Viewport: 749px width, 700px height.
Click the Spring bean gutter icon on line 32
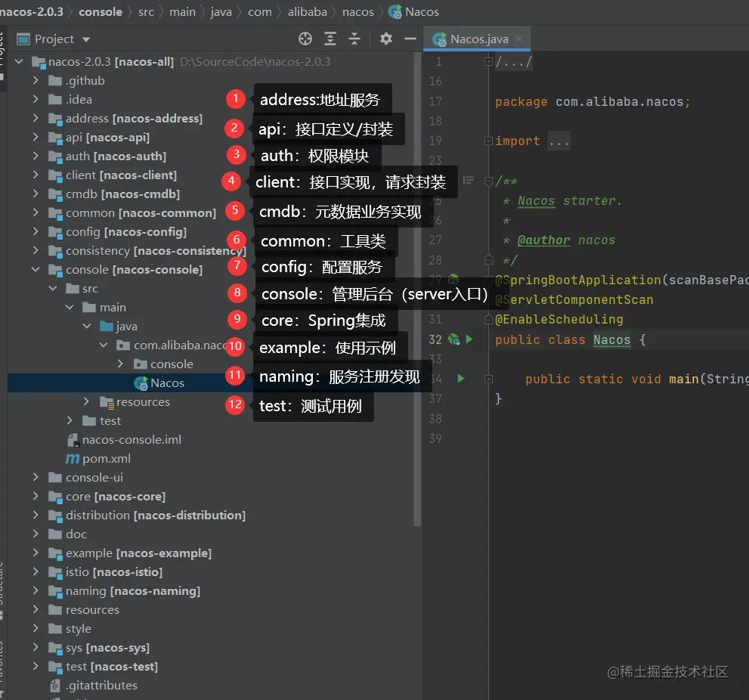coord(453,339)
